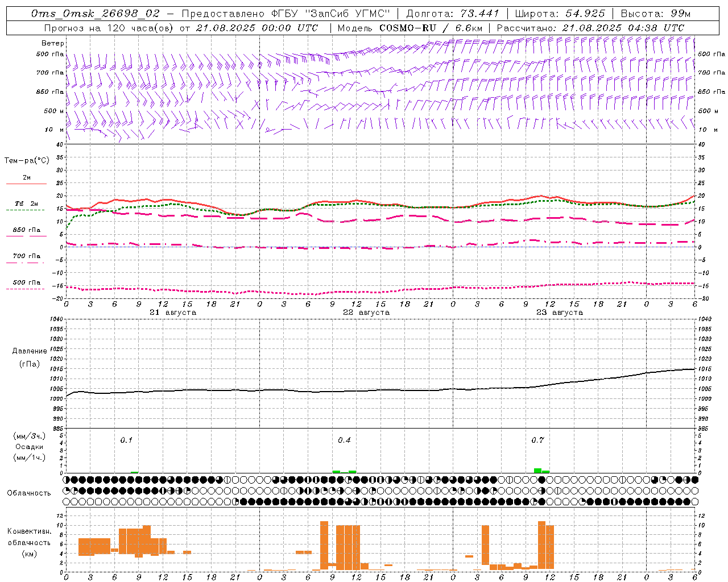Viewport: 728px width, 582px height.
Task: Click the "2м" temperature legend entry
Action: 27,177
